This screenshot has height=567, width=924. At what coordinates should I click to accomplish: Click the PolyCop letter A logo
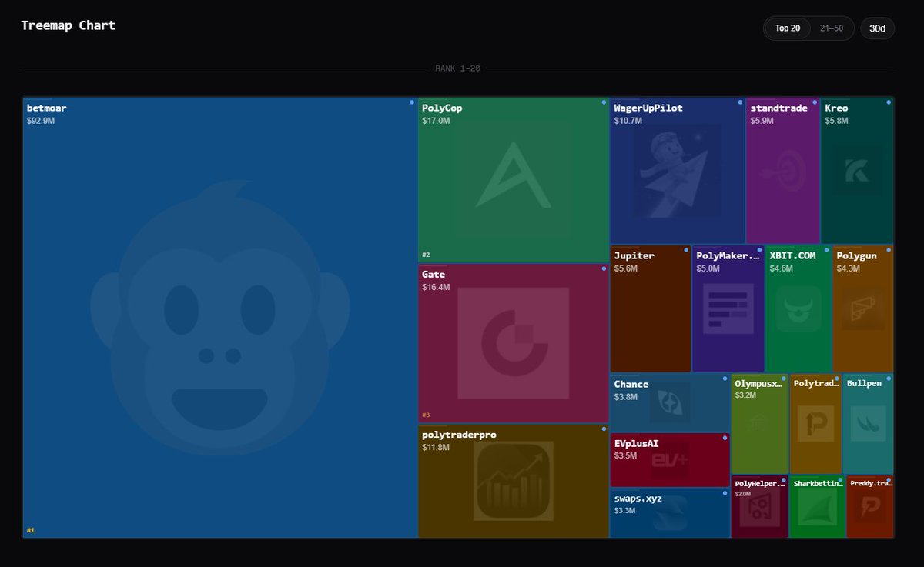click(514, 175)
